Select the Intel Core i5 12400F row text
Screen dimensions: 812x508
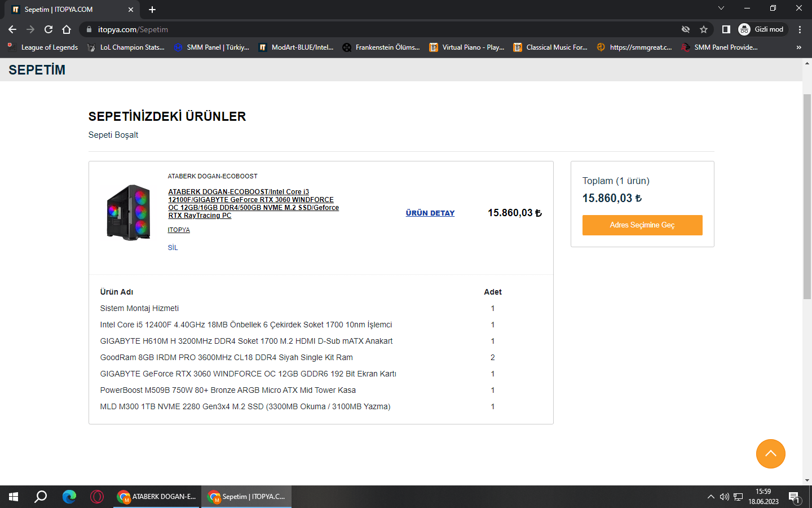tap(246, 325)
